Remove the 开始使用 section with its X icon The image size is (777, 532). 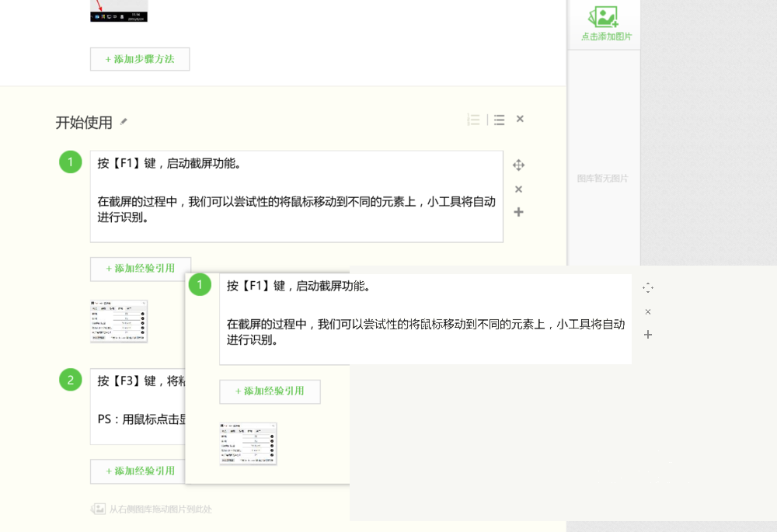pyautogui.click(x=520, y=119)
